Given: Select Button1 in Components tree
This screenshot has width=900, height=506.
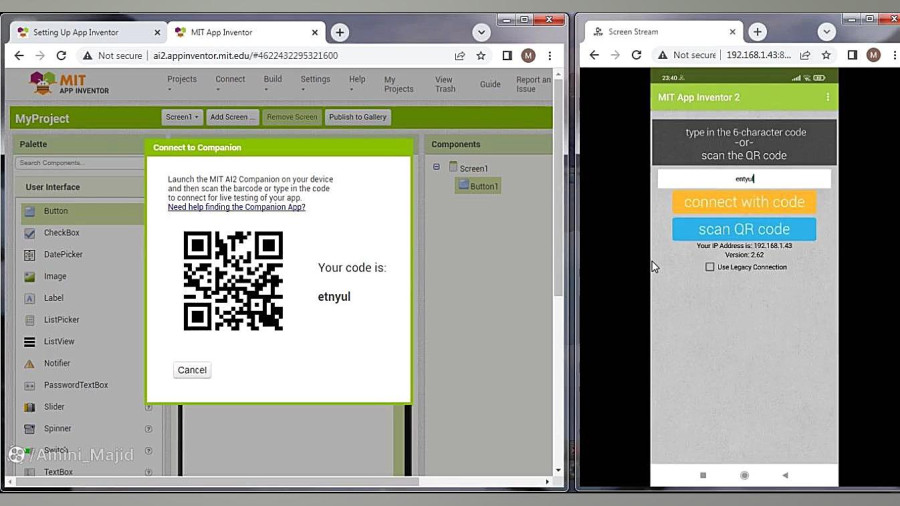Looking at the screenshot, I should [x=478, y=186].
